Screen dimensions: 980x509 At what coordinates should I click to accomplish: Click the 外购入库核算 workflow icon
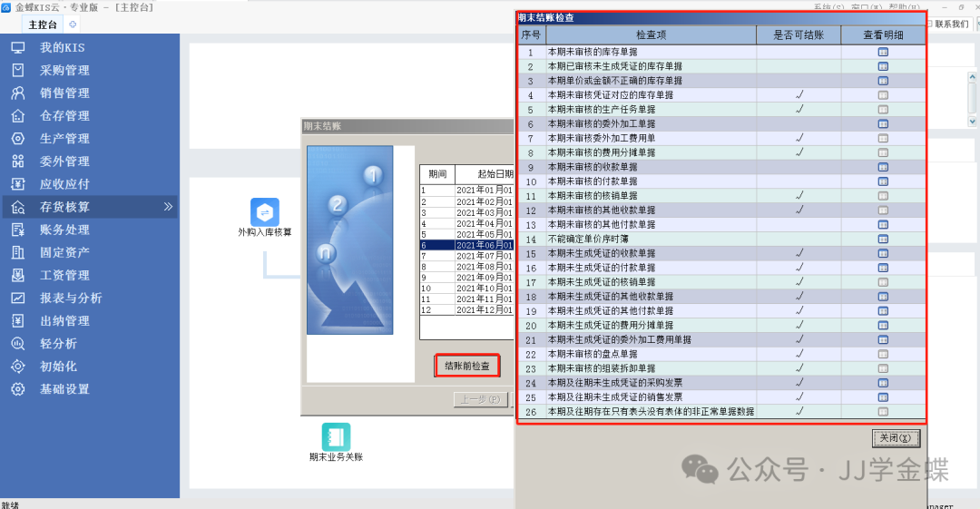[265, 212]
